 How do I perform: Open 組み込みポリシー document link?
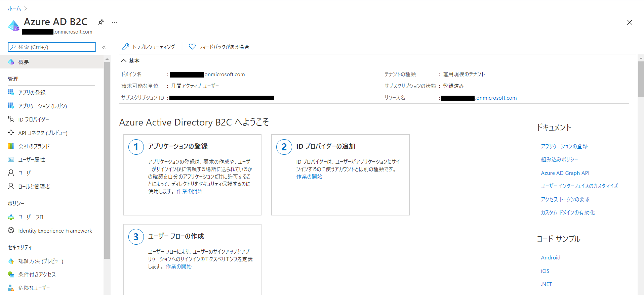[x=559, y=159]
